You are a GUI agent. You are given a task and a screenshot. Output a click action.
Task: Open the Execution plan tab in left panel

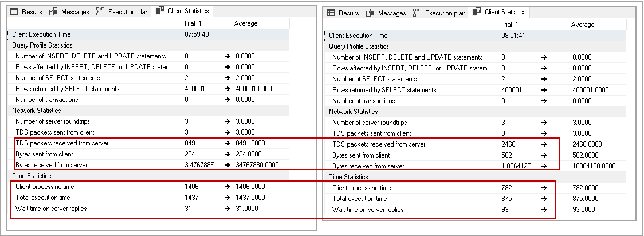[x=123, y=12]
